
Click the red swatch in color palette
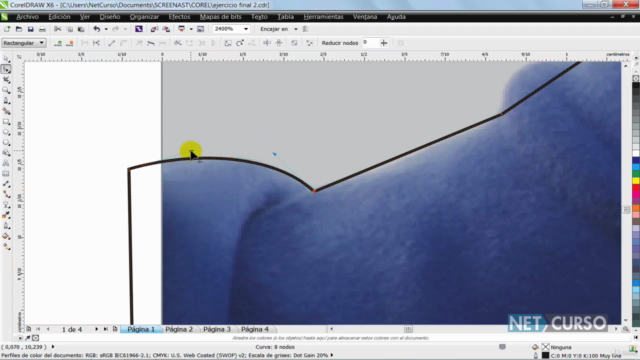(x=636, y=188)
